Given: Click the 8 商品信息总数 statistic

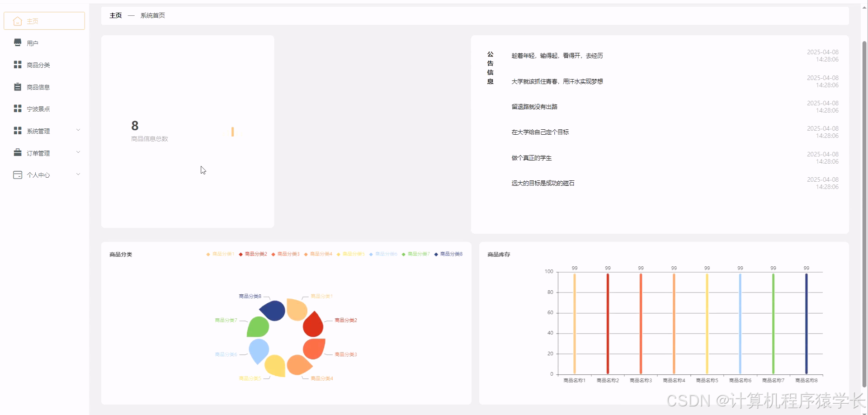Looking at the screenshot, I should pyautogui.click(x=149, y=131).
